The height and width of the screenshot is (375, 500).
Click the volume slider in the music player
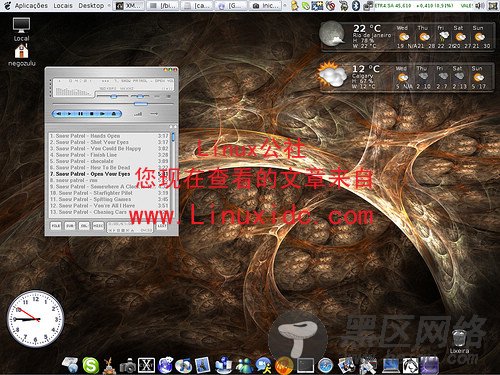click(114, 96)
